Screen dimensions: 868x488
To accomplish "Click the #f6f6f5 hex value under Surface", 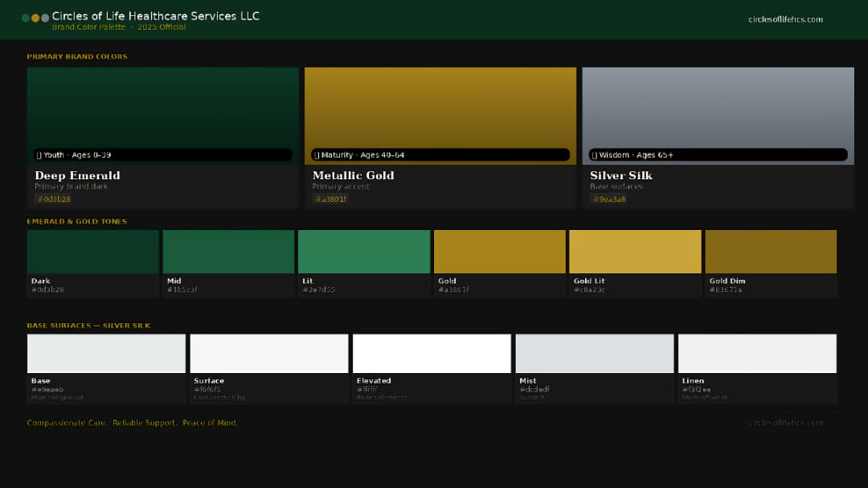I will point(207,389).
